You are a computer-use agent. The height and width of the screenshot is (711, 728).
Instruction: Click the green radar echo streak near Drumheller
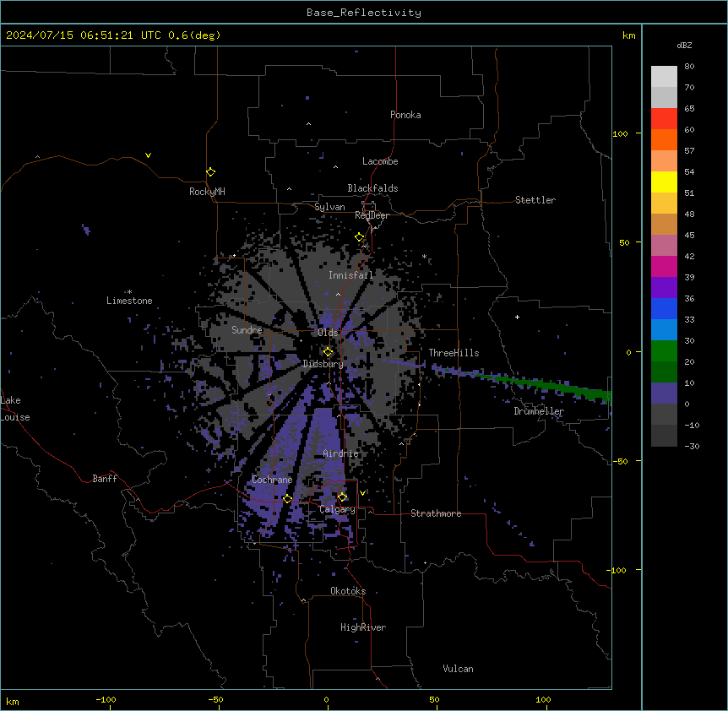(546, 385)
